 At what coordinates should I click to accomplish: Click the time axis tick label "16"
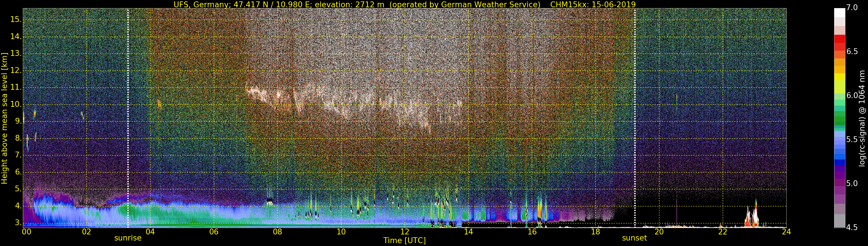[532, 232]
